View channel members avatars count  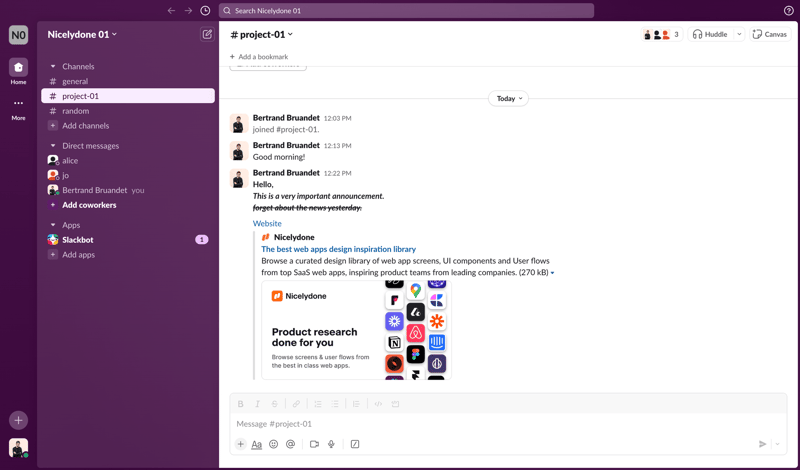pyautogui.click(x=661, y=34)
